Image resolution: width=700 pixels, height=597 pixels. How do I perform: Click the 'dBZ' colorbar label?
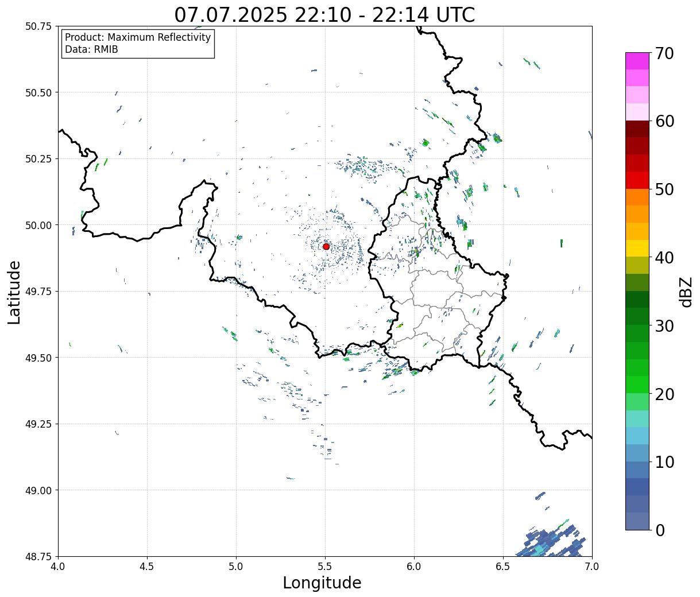coord(686,292)
